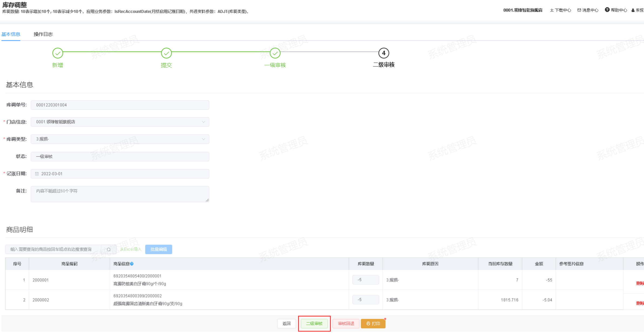The height and width of the screenshot is (333, 644).
Task: Click the blue help icon beside 商品信息
Action: [x=132, y=264]
